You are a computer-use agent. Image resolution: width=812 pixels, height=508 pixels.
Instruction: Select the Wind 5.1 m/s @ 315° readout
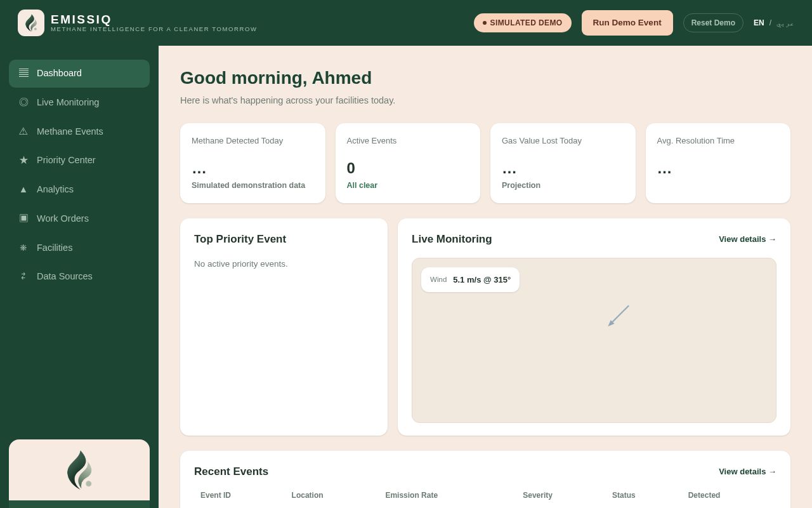tap(470, 280)
